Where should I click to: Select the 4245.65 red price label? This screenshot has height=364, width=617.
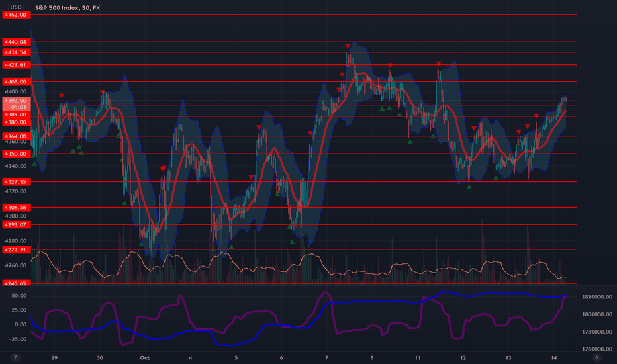coord(16,283)
